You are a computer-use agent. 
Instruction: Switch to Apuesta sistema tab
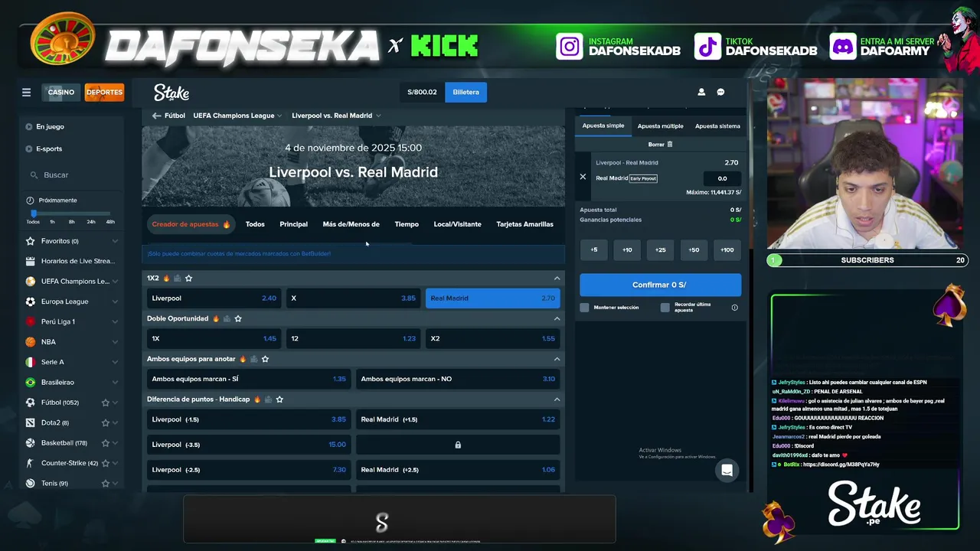pyautogui.click(x=717, y=126)
